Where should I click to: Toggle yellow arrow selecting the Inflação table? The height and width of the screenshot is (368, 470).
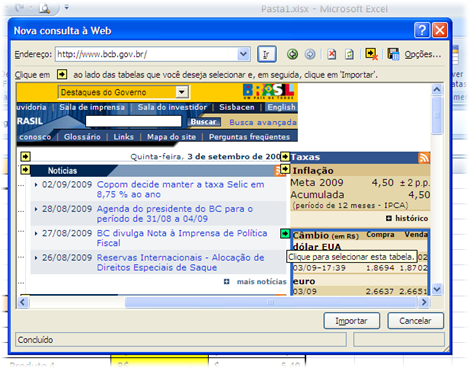click(x=285, y=169)
